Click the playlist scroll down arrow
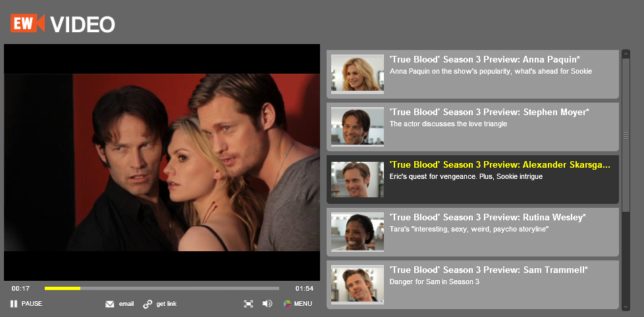The image size is (644, 317). [x=626, y=306]
